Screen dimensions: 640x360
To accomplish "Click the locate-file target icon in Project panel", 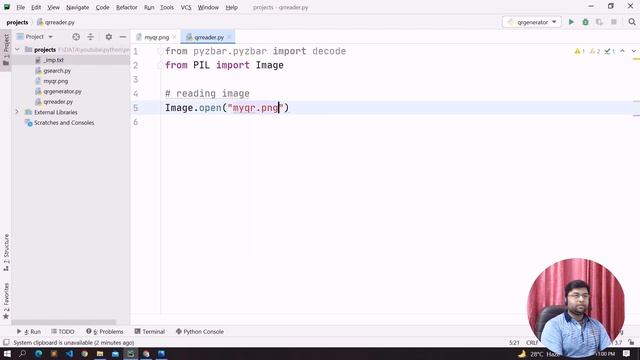I will 76,37.
